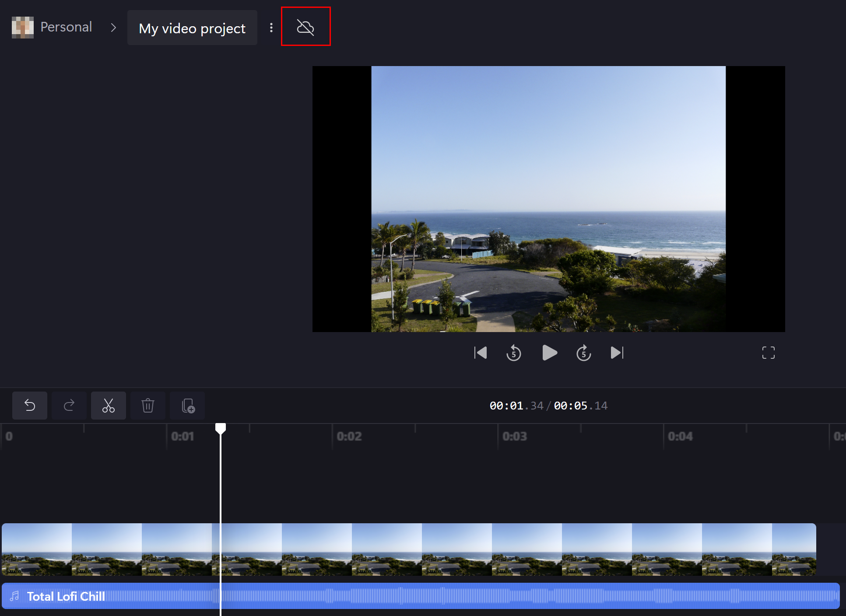Click the music note icon on the audio track
Viewport: 846px width, 616px height.
tap(14, 596)
